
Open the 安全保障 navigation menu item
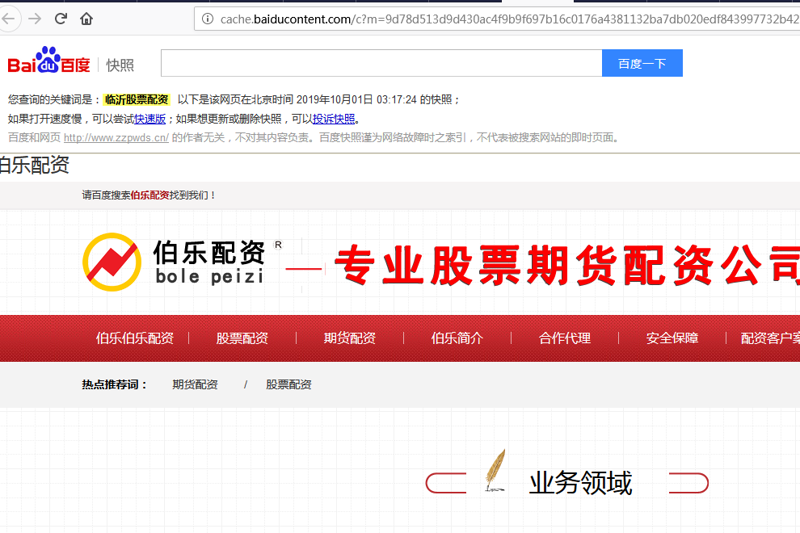tap(672, 338)
